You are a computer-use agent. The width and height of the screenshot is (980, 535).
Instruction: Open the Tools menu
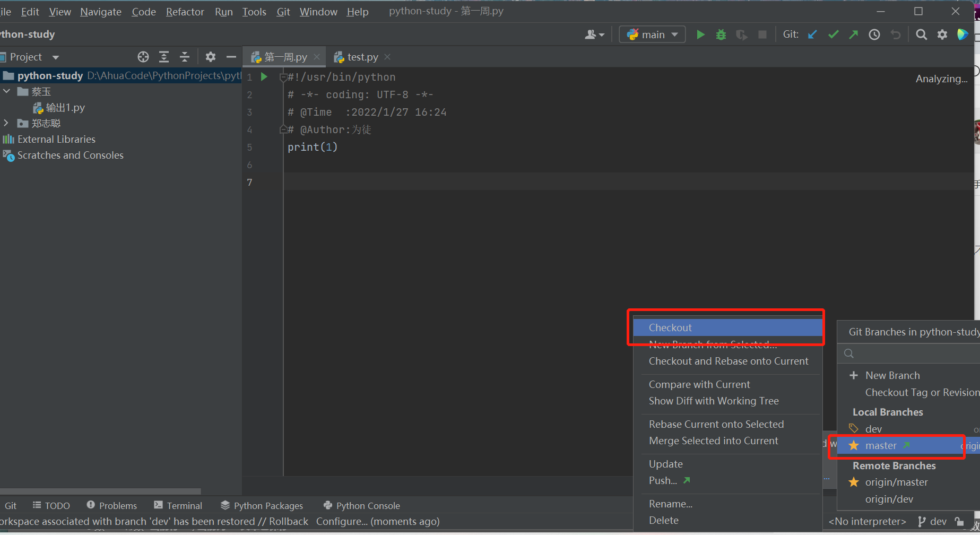(x=254, y=12)
